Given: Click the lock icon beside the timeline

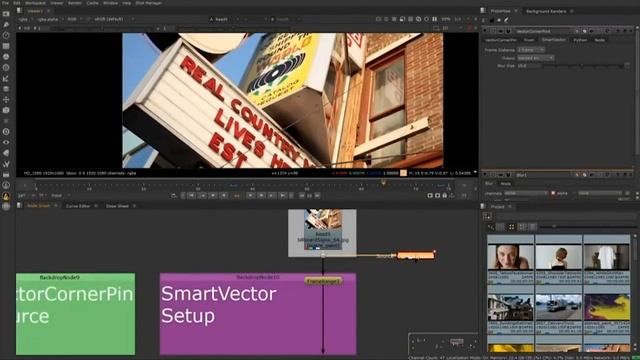Looking at the screenshot, I should pyautogui.click(x=444, y=196).
